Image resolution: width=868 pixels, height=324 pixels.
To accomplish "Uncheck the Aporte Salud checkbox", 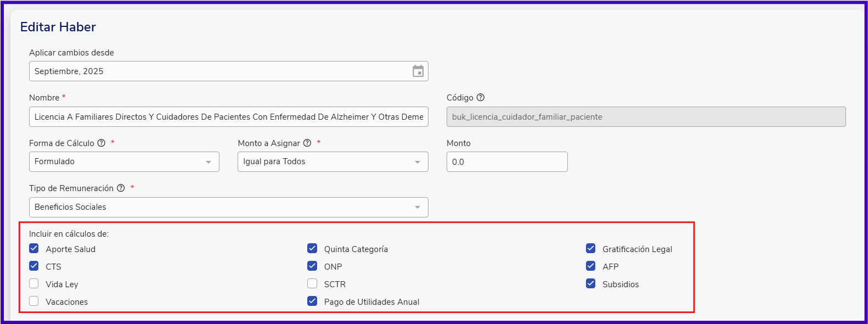I will point(34,248).
